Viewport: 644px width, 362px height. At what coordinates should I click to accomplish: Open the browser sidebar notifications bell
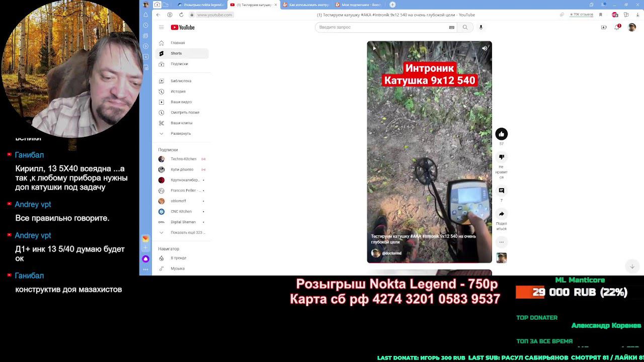[x=145, y=15]
